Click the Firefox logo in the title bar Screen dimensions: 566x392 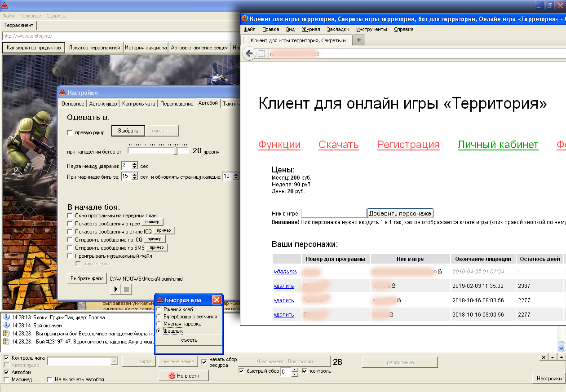(x=245, y=18)
